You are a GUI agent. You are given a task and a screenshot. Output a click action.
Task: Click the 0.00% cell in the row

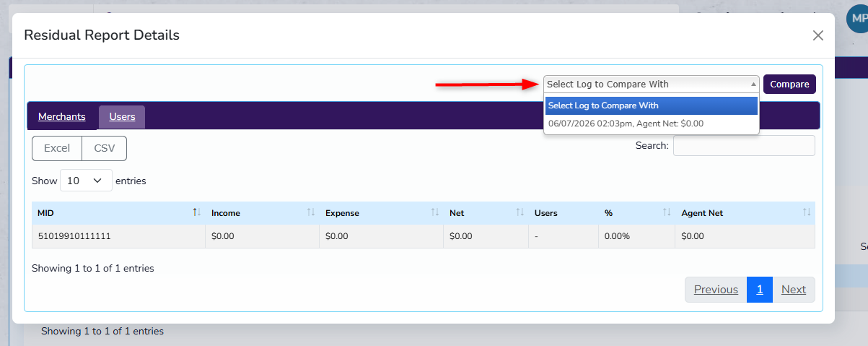tap(637, 236)
